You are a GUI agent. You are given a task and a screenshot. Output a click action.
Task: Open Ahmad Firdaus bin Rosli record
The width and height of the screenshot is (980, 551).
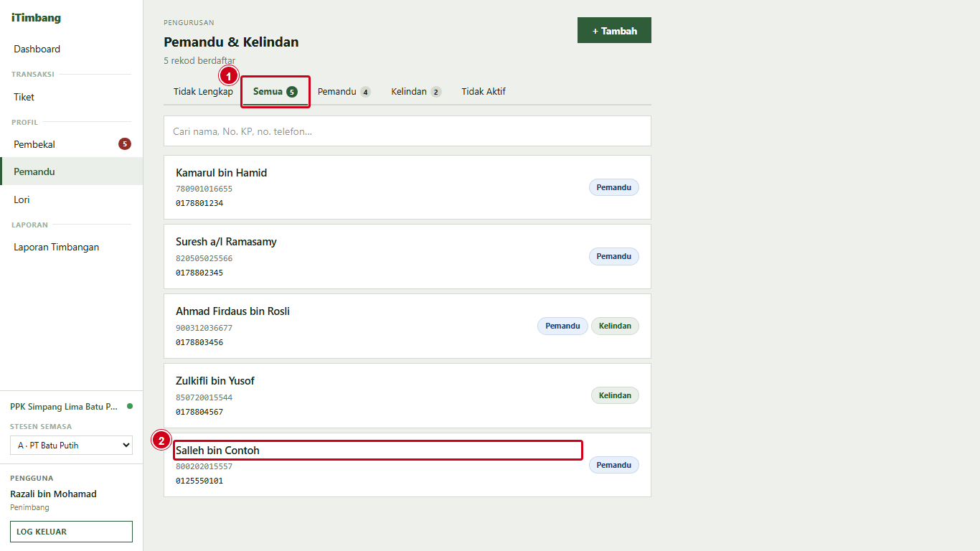407,326
